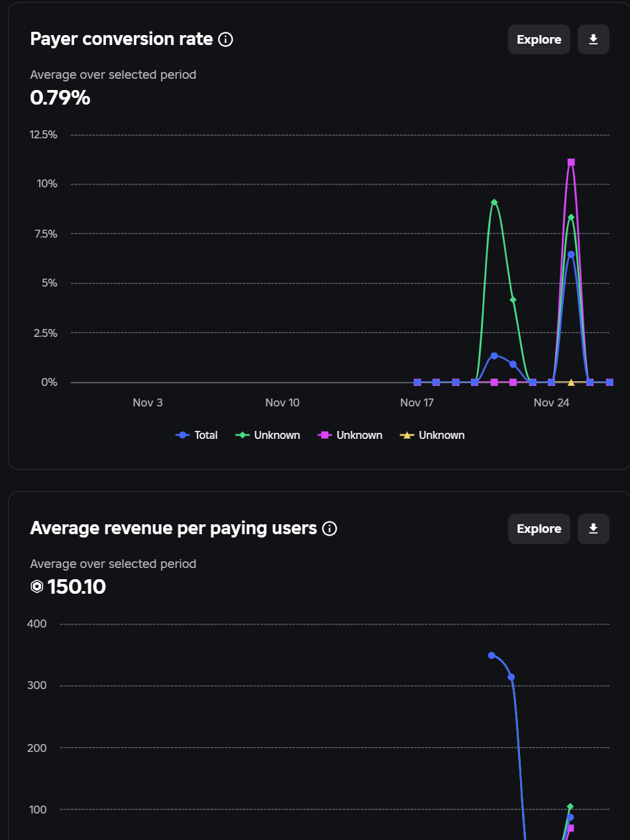The image size is (630, 840).
Task: Download the Payer conversion rate chart data
Action: (x=593, y=40)
